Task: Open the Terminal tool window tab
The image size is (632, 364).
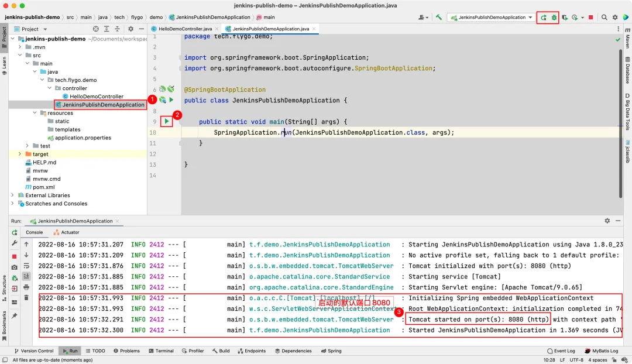Action: pos(161,351)
